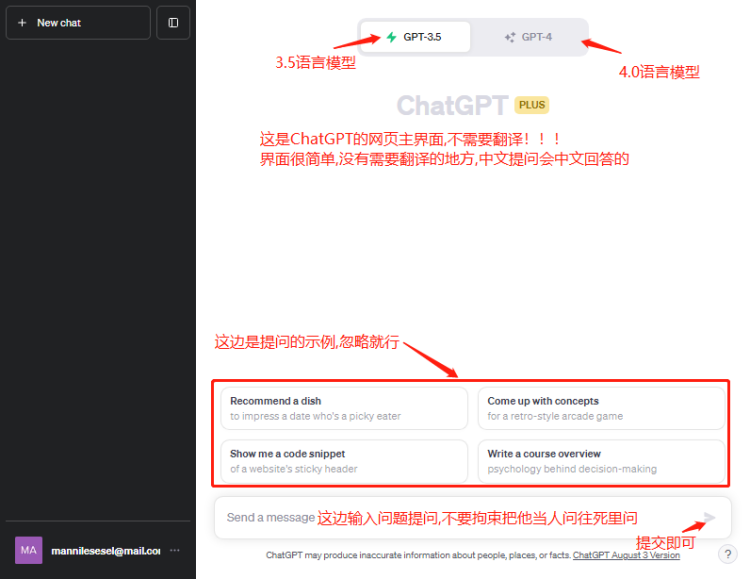Click the plus icon beside New chat

[x=22, y=22]
